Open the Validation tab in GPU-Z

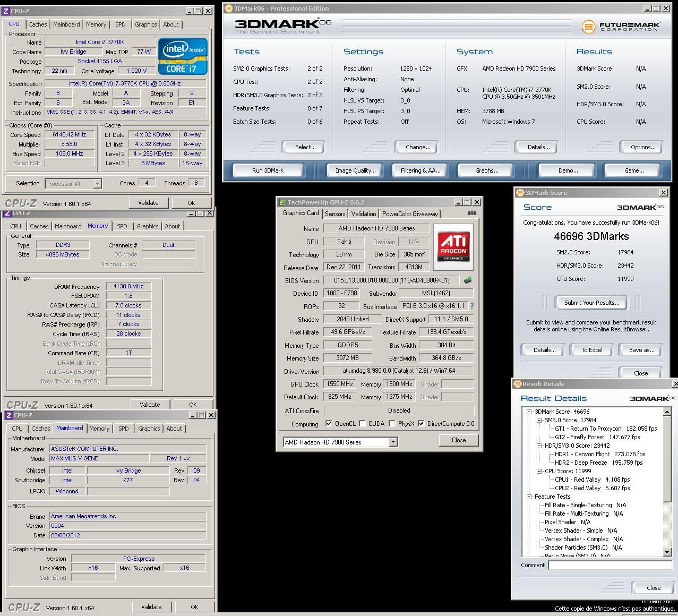coord(364,213)
